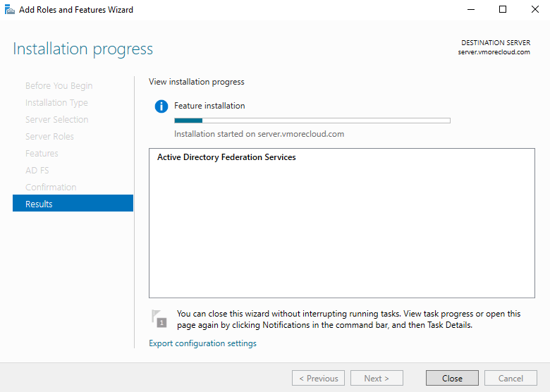Screen dimensions: 550x392
Task: Click the 'Installation progress' page title
Action: pyautogui.click(x=82, y=49)
